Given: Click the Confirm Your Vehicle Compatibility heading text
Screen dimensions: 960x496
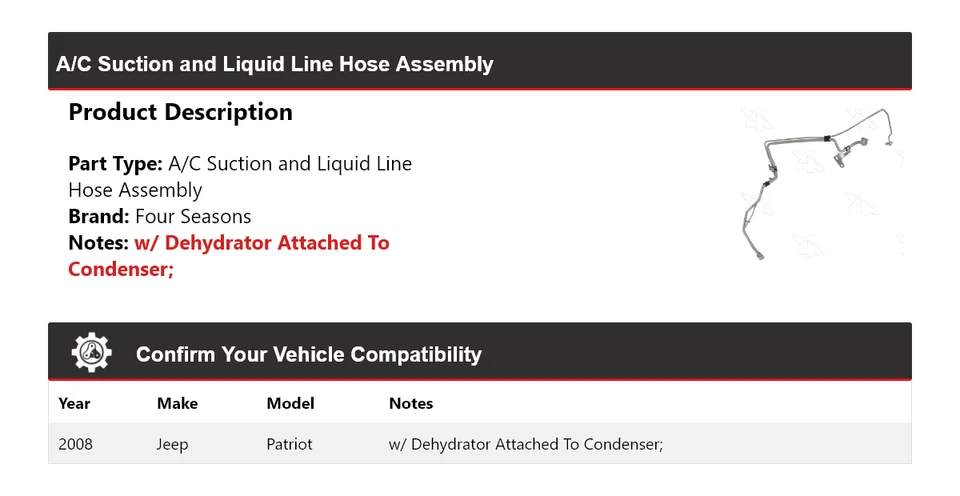Looking at the screenshot, I should 308,354.
